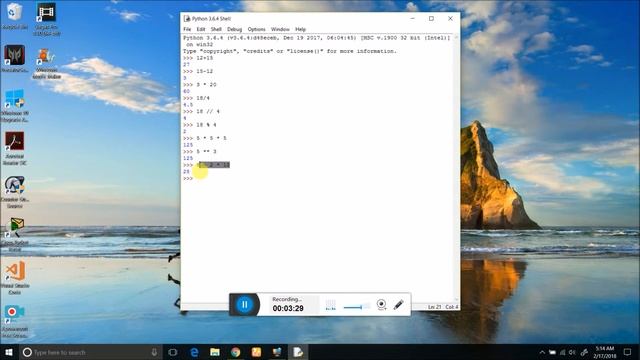The image size is (640, 360).
Task: Switch to Python IDLE on the taskbar
Action: (298, 352)
